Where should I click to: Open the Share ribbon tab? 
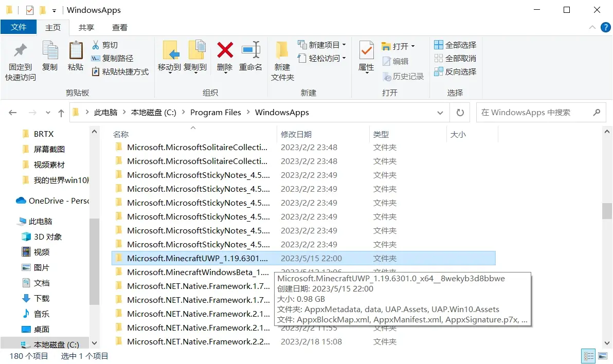pos(86,27)
